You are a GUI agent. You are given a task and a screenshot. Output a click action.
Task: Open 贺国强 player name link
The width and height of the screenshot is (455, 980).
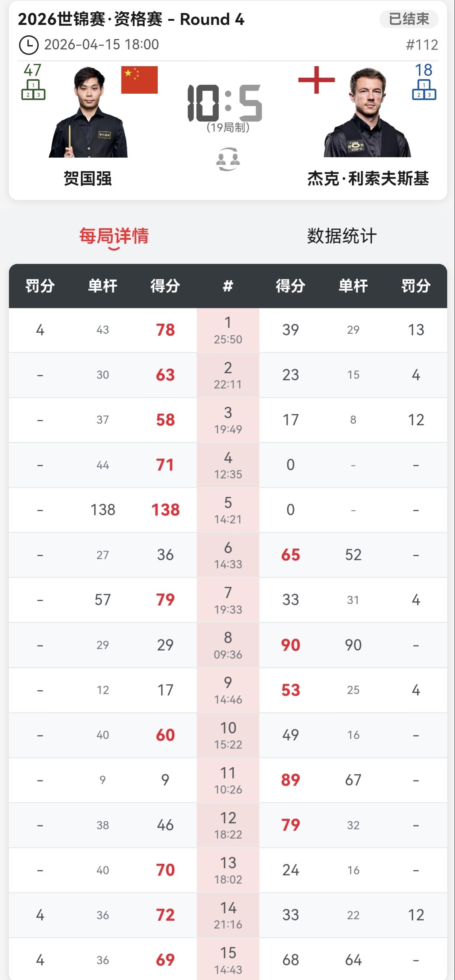pyautogui.click(x=87, y=178)
